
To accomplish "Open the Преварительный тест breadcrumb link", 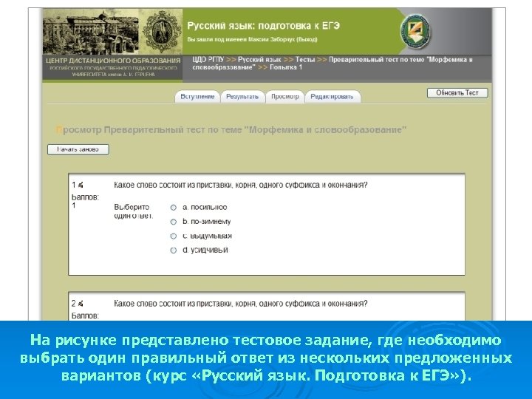I will 332,64.
